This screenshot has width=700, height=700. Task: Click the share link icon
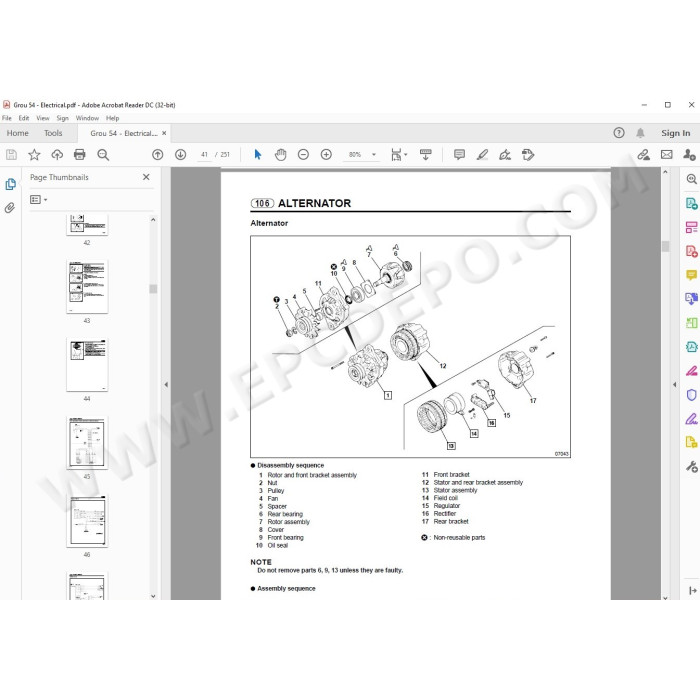(643, 155)
